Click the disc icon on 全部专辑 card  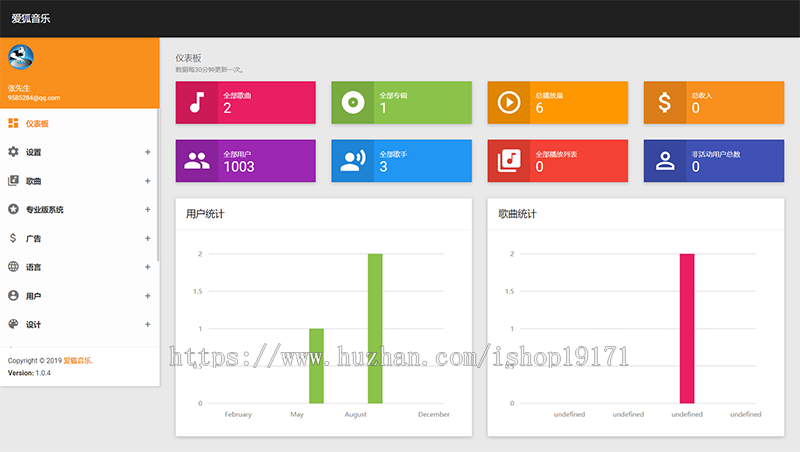click(353, 103)
